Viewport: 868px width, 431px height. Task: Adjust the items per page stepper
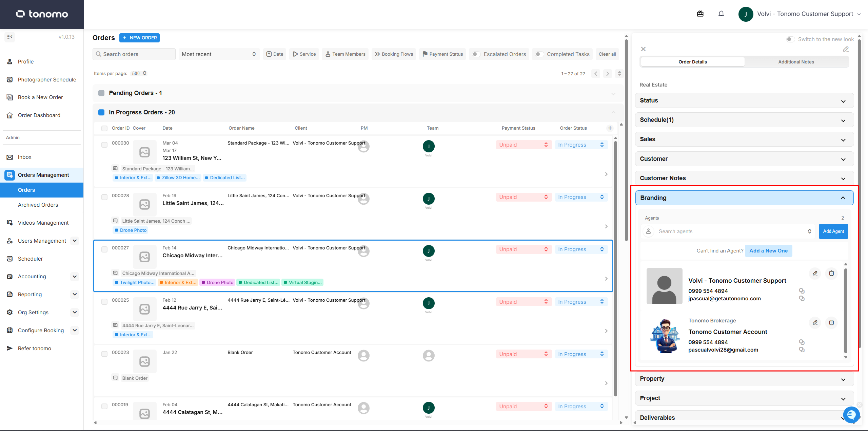[144, 73]
